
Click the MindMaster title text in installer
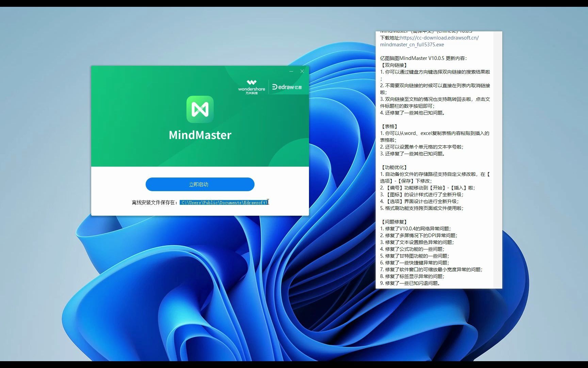pos(200,135)
